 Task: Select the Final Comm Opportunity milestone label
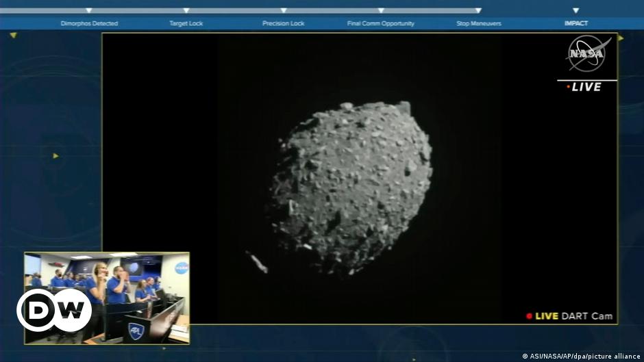(x=380, y=23)
